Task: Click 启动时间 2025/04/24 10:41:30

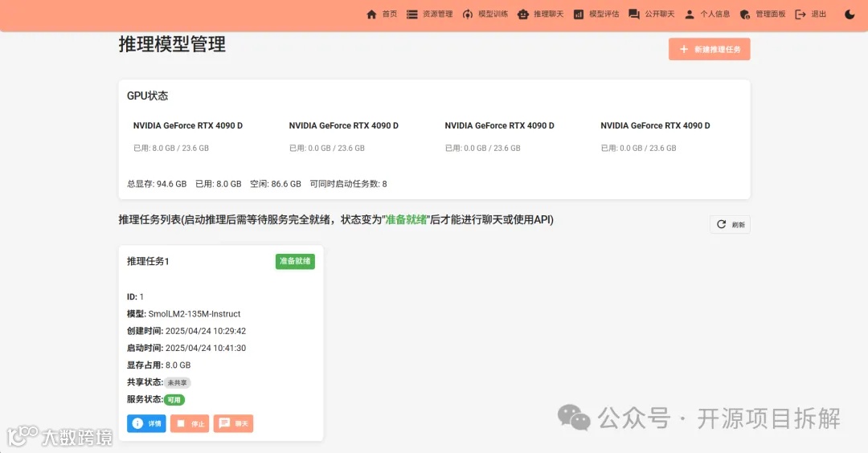Action: coord(186,348)
